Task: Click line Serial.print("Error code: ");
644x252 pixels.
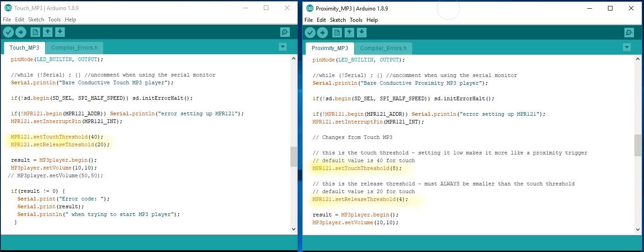Action: [63, 199]
